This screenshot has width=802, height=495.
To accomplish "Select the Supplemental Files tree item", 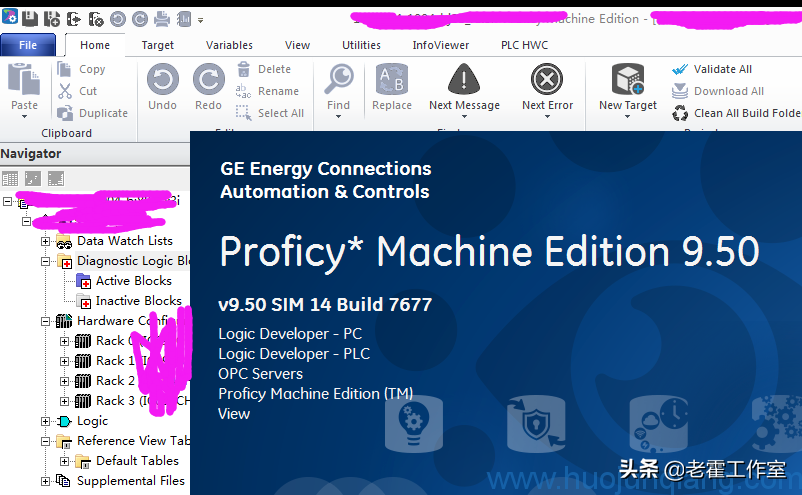I will pos(130,481).
